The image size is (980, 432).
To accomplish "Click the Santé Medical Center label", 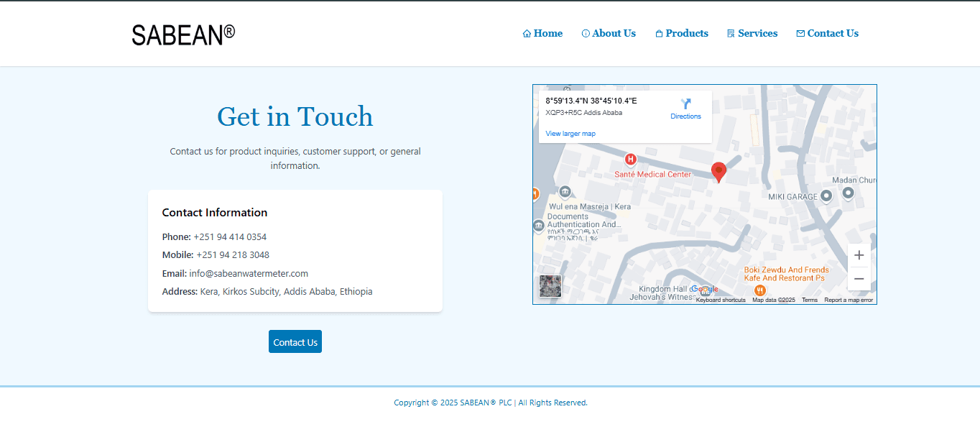I will tap(653, 174).
